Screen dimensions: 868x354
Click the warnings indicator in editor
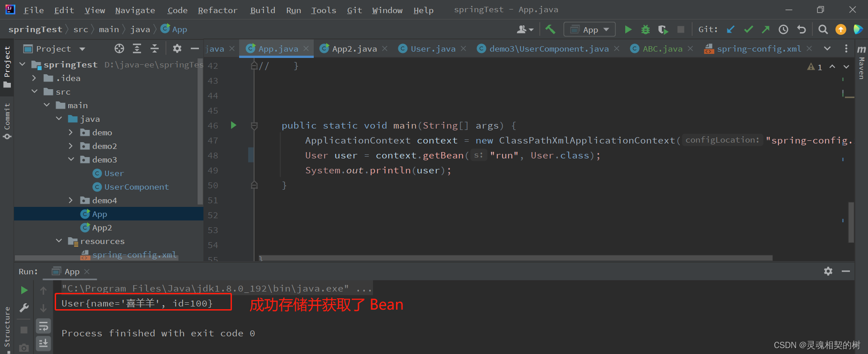point(815,67)
